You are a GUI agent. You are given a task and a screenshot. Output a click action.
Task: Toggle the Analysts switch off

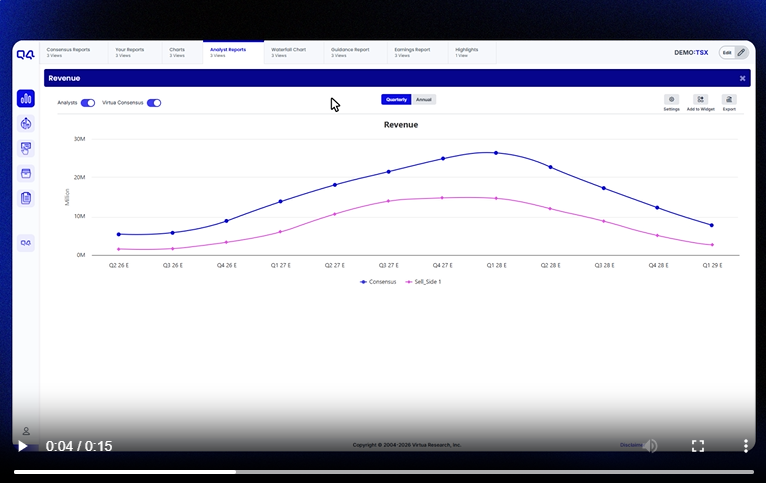(88, 103)
